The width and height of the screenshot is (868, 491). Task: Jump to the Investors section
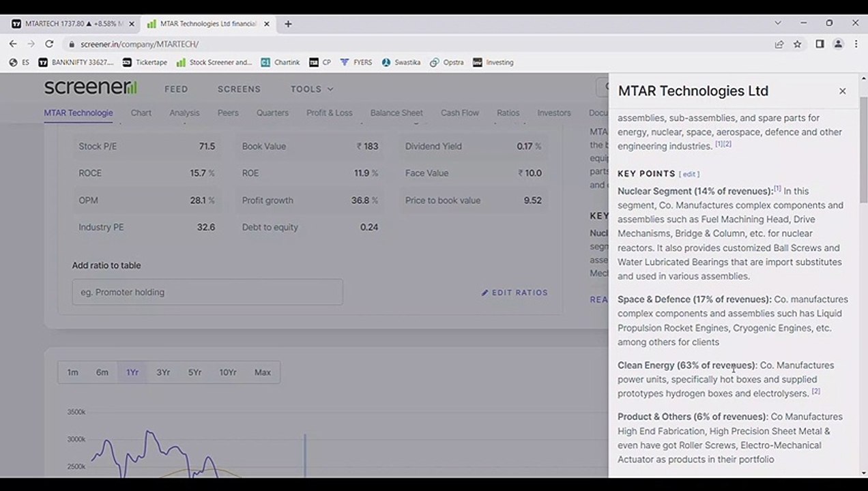click(553, 113)
